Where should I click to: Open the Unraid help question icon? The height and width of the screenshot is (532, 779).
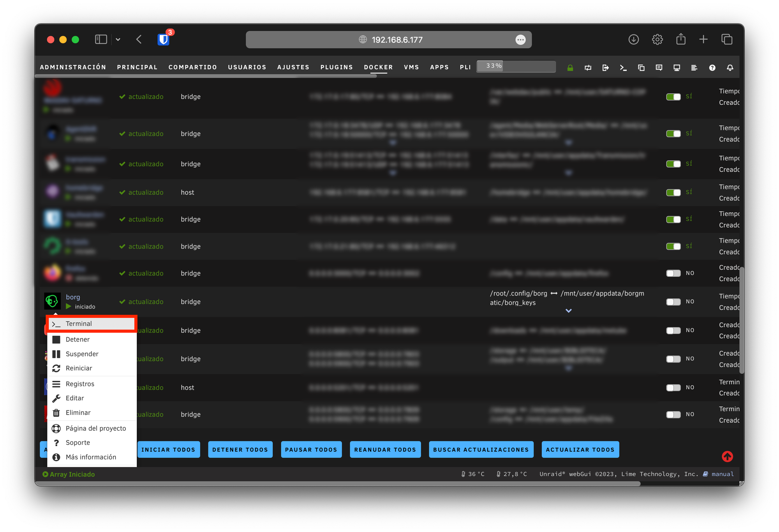click(712, 68)
